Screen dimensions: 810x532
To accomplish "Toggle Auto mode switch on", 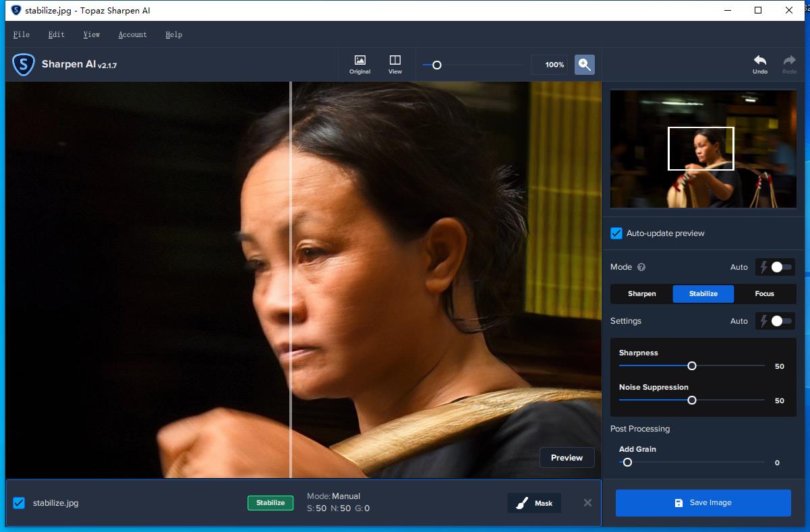I will coord(776,267).
